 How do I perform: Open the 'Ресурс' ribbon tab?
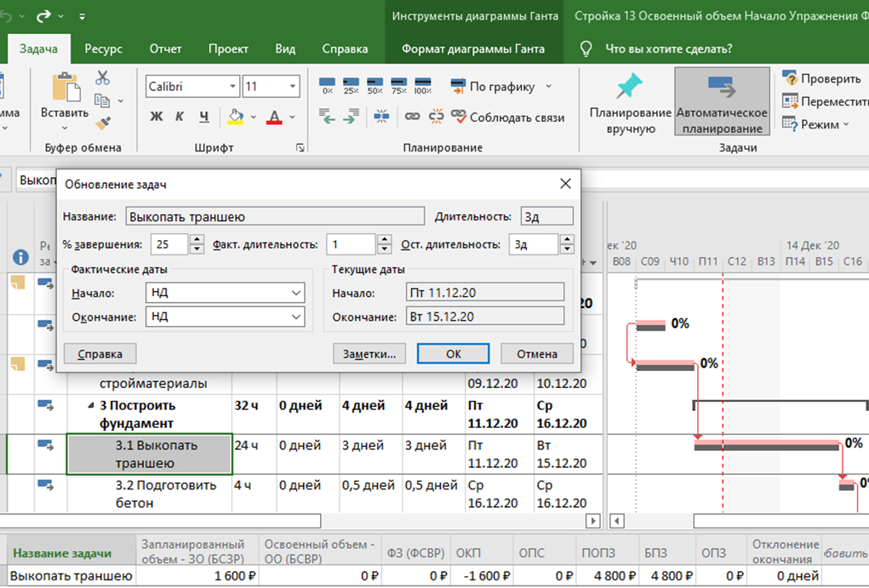coord(103,49)
